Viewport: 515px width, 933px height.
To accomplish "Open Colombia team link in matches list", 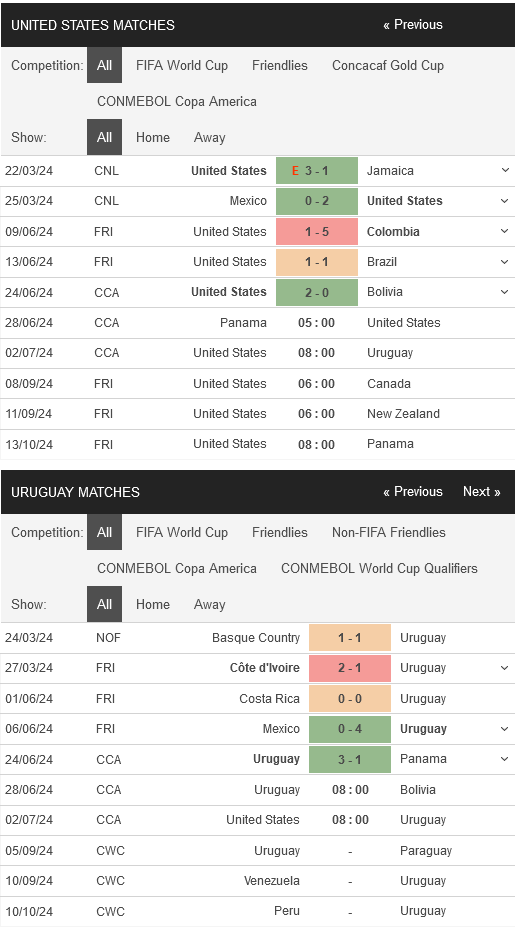I will click(x=393, y=231).
